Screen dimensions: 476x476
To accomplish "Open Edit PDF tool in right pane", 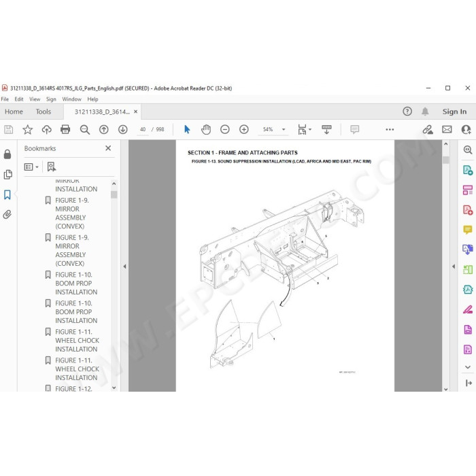I will 468,190.
